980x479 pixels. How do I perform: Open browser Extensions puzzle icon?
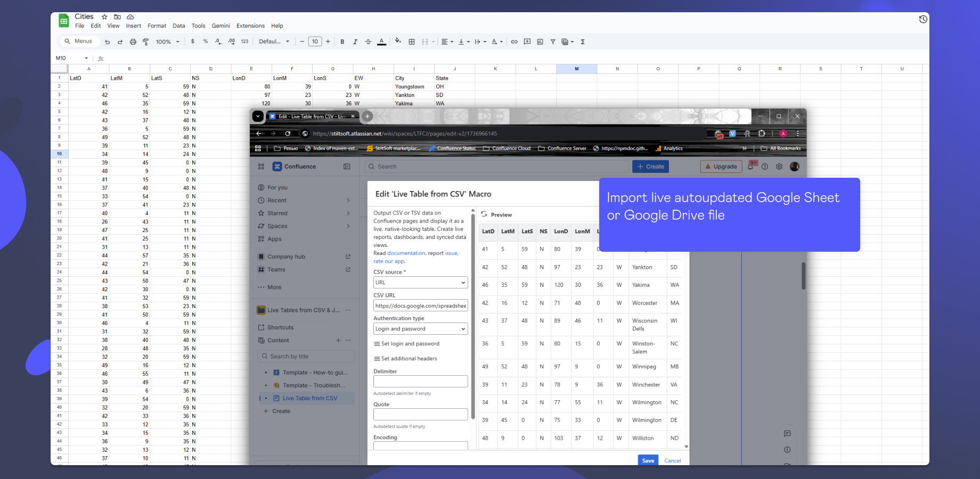pyautogui.click(x=762, y=134)
